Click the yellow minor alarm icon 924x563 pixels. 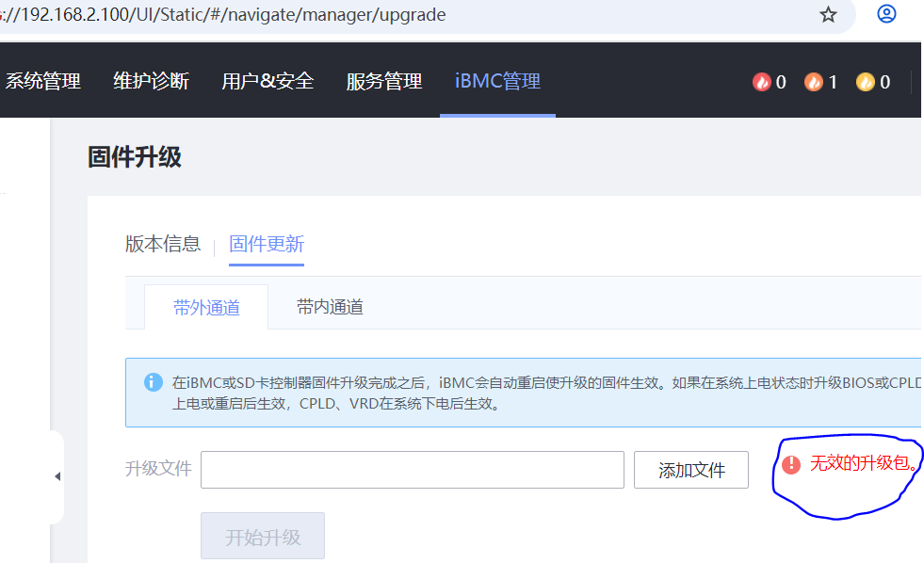865,82
